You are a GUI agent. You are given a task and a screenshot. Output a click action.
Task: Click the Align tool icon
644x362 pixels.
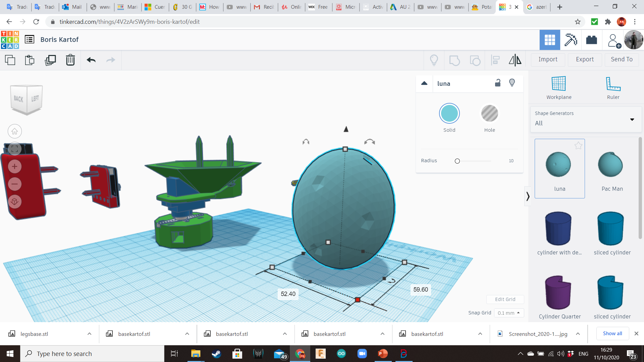click(x=495, y=60)
